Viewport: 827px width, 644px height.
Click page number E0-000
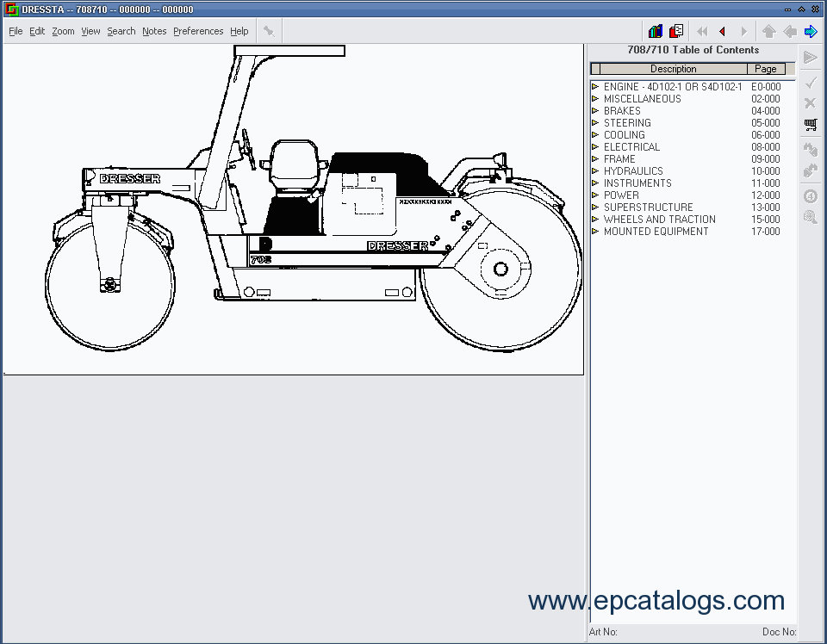click(766, 86)
